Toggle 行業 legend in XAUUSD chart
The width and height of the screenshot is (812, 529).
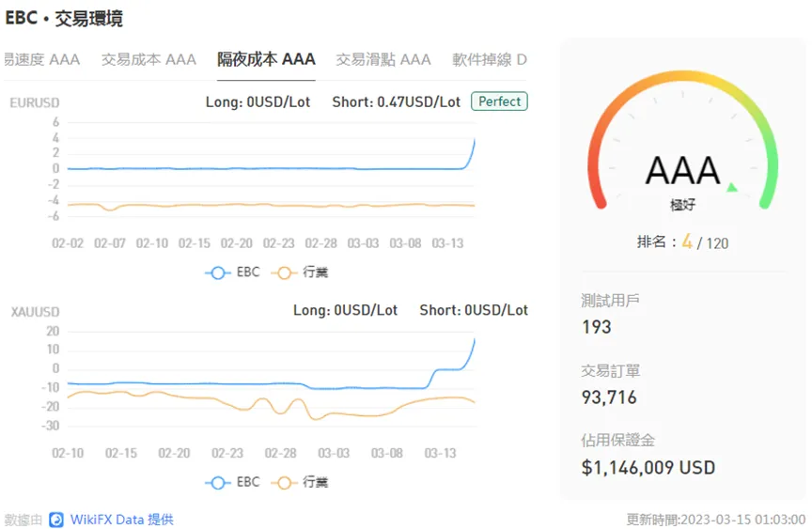coord(300,482)
